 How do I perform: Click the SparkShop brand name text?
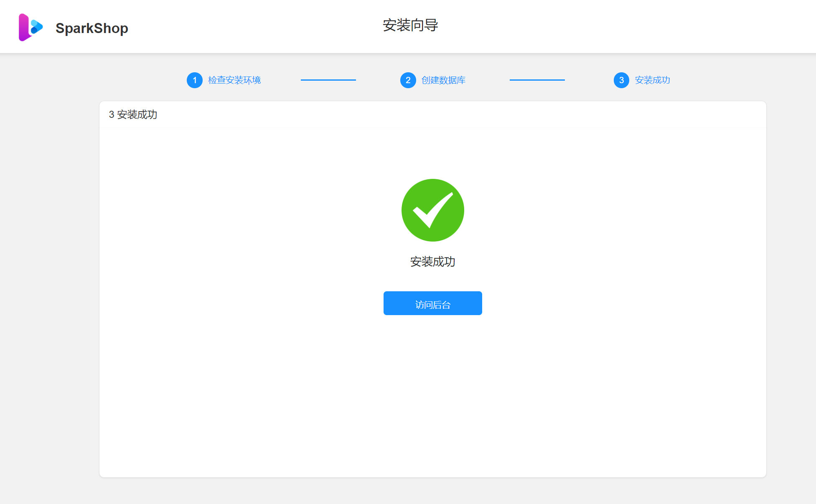click(92, 28)
